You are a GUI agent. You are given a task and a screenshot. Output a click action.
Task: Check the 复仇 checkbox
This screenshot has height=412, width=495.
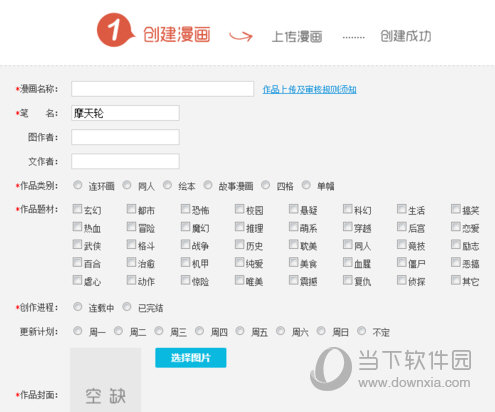[x=348, y=280]
